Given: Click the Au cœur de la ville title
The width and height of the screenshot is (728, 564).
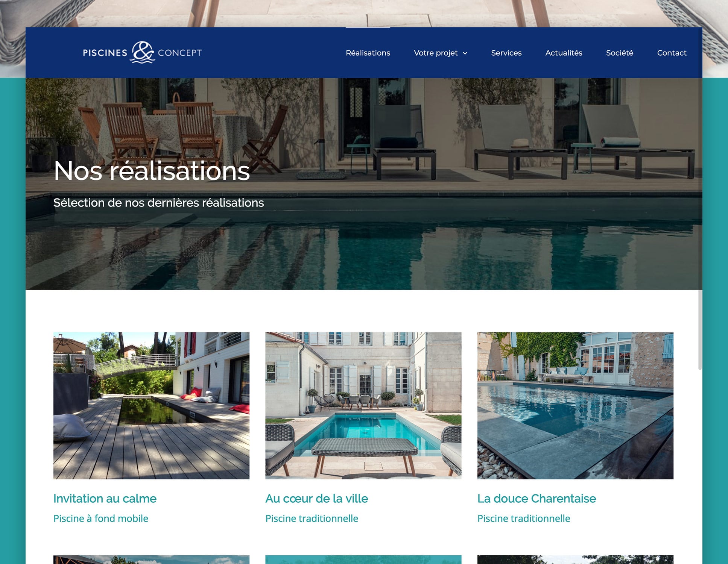Looking at the screenshot, I should [317, 499].
